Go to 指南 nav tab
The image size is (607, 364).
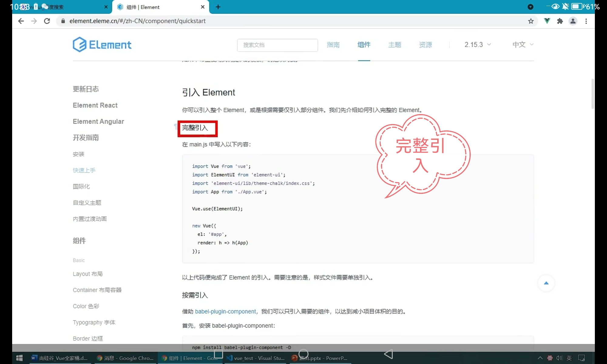[x=333, y=45]
